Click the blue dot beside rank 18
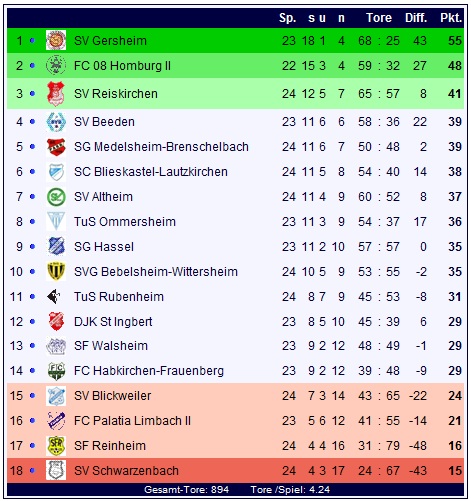The height and width of the screenshot is (501, 471). coord(32,470)
